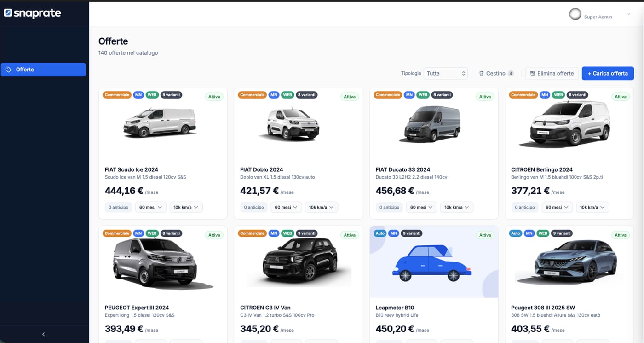Click 8 varianti badge on FIAT Ducato 33

click(x=442, y=95)
